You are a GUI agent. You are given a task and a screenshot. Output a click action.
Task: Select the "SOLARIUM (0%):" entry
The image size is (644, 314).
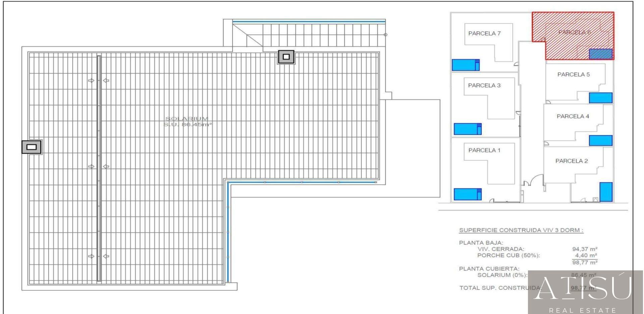(x=502, y=275)
